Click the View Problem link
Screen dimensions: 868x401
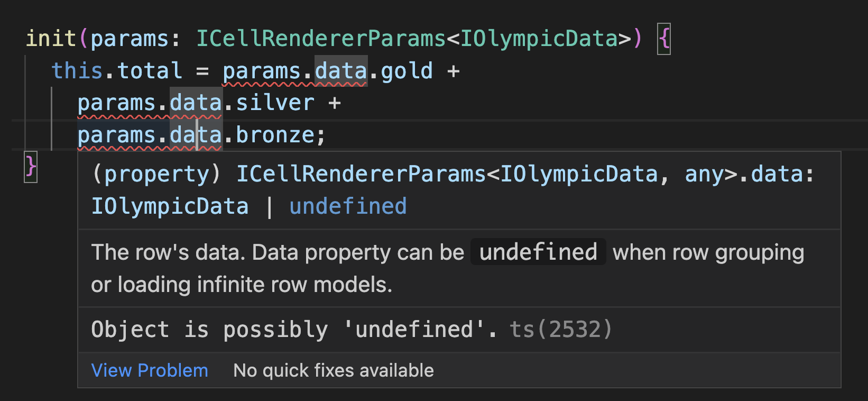(x=150, y=370)
